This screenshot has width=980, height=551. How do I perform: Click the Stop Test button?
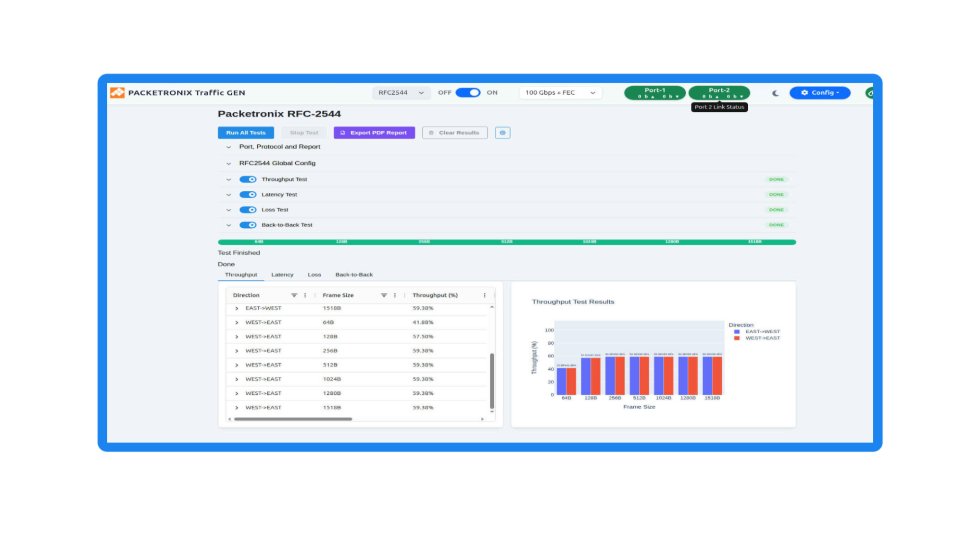pos(304,133)
